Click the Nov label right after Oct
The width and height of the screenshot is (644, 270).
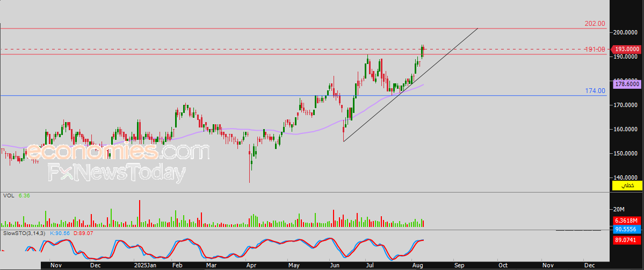click(x=547, y=266)
